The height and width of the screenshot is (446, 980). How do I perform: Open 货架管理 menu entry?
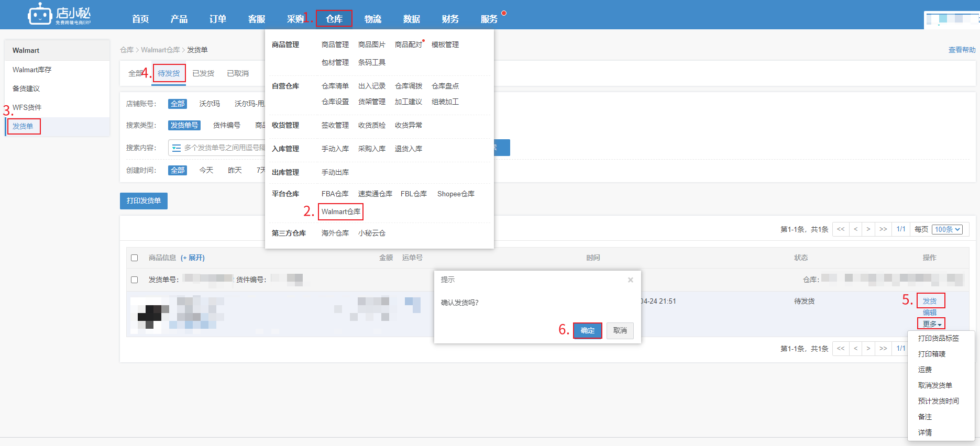372,102
